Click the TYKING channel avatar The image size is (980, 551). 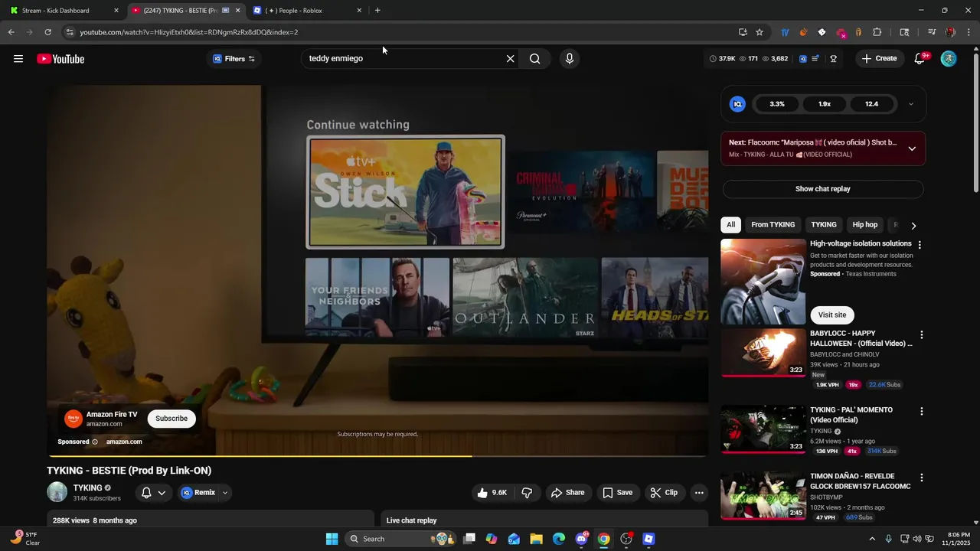point(57,492)
